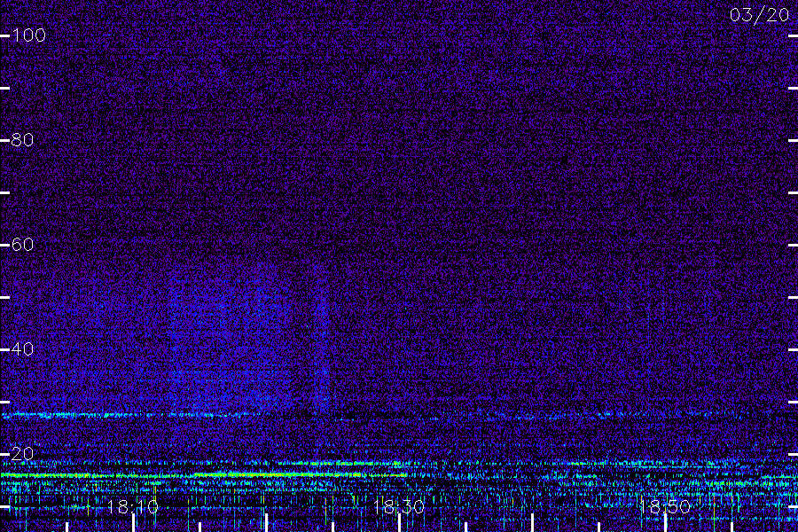Click the 03/20 date label

[x=759, y=15]
